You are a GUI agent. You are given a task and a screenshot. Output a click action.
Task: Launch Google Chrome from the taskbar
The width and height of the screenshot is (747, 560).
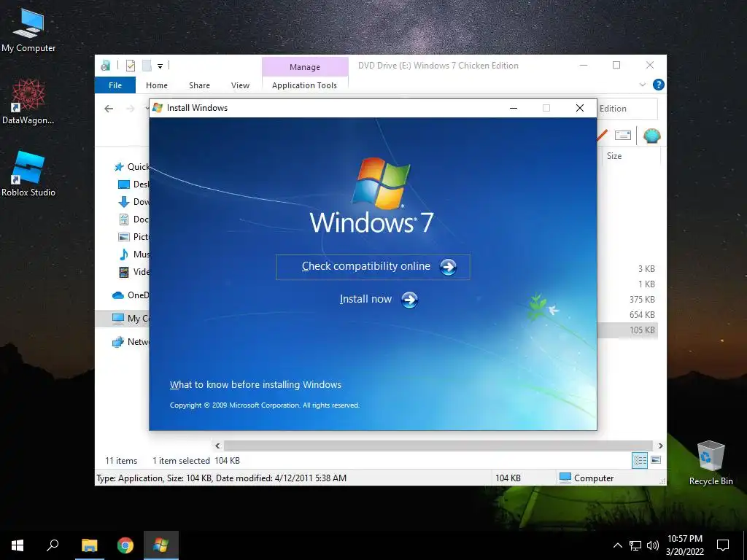click(x=125, y=545)
